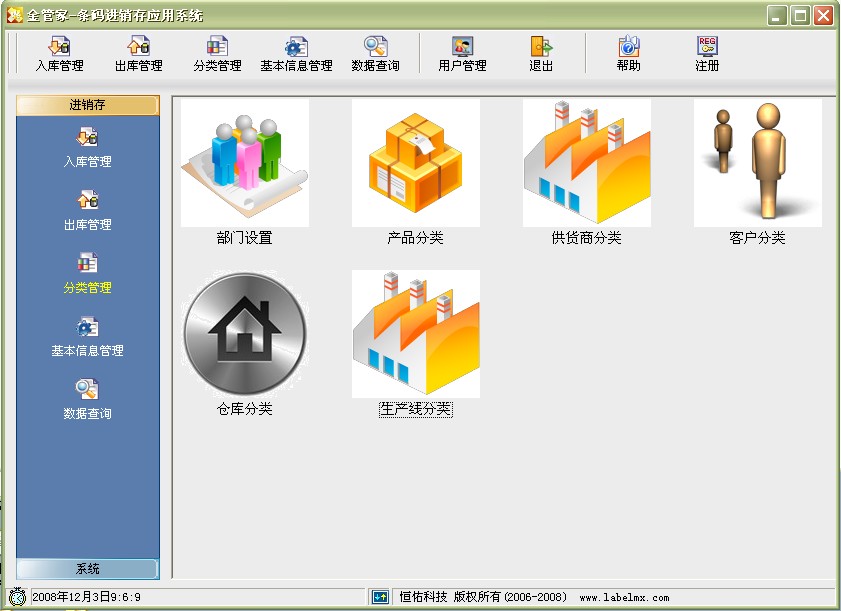Open 出库管理 in the top toolbar
The height and width of the screenshot is (611, 841).
tap(138, 54)
